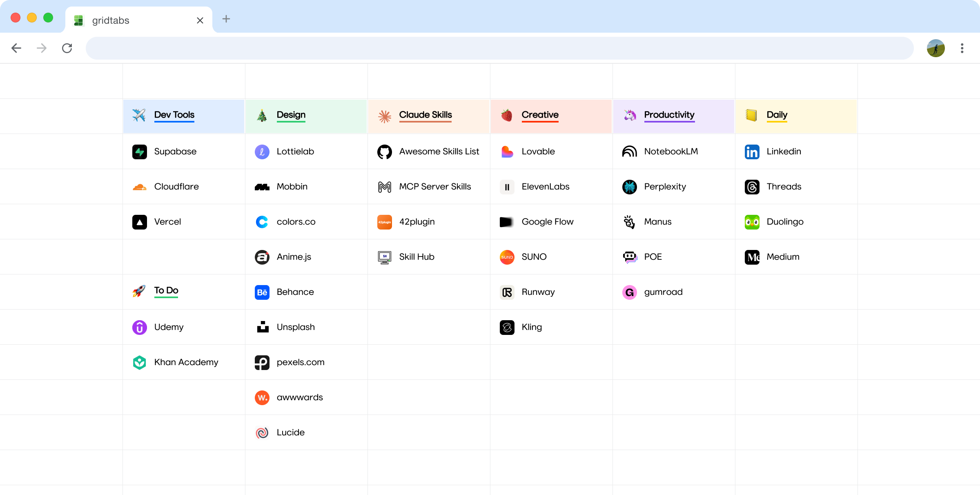Click the Duolingo green owl icon
This screenshot has width=980, height=495.
(x=752, y=222)
